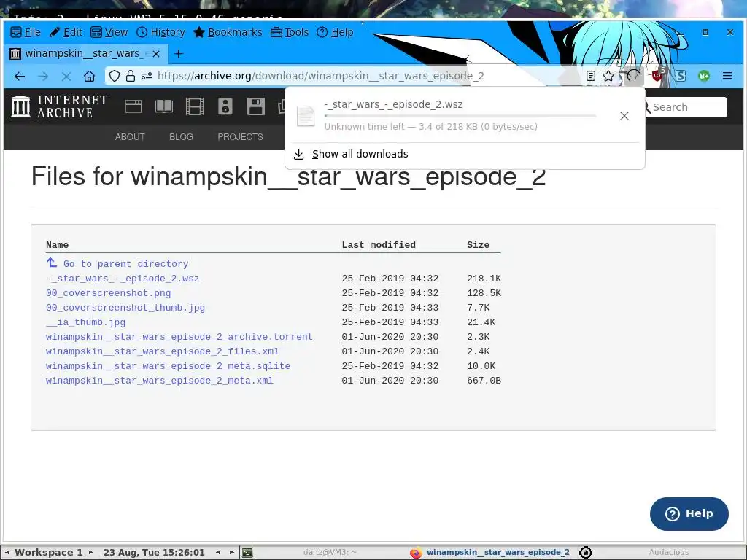Close the winampskin__star_wars tab

156,54
